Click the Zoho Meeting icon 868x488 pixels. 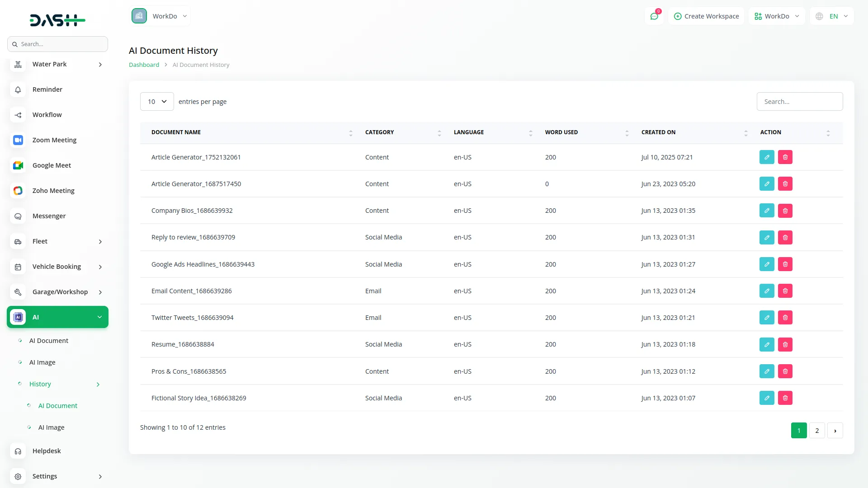click(18, 191)
